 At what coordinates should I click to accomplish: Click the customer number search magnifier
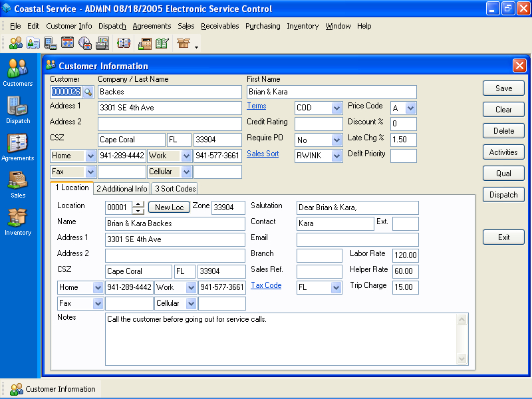click(88, 92)
